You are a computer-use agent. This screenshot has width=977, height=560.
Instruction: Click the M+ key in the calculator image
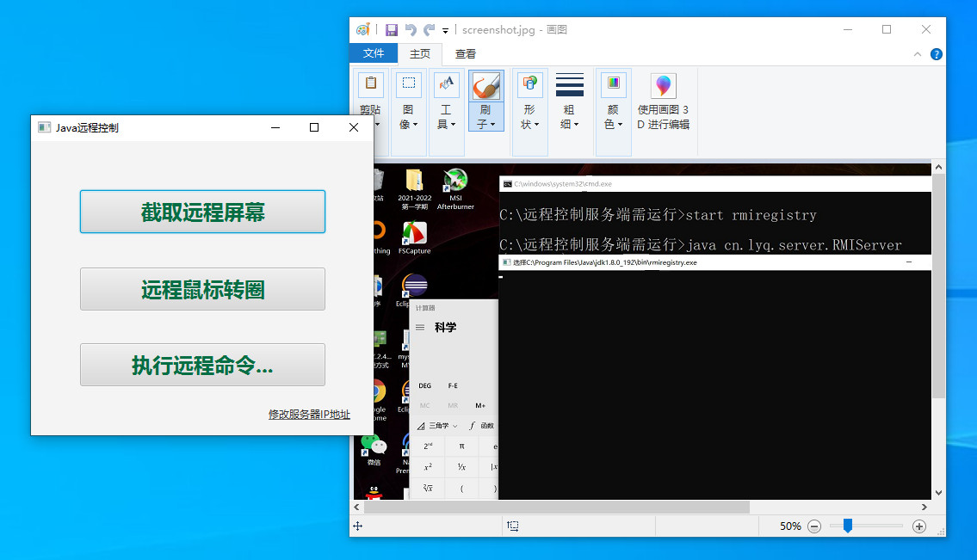480,405
